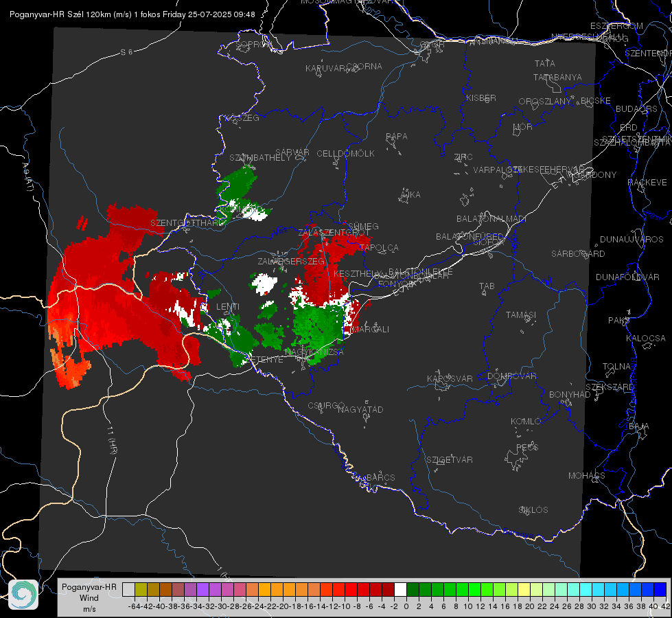Click the KISBER city label

click(x=481, y=98)
